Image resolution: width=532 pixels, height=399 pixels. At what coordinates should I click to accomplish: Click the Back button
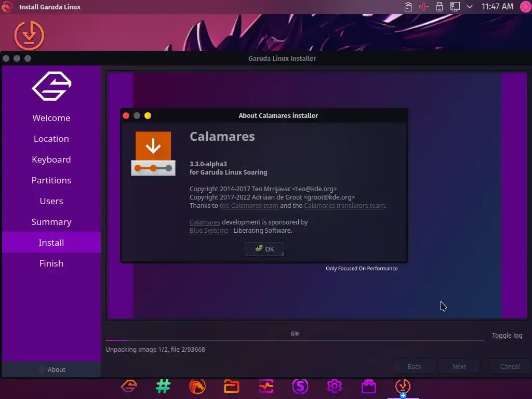click(x=414, y=366)
